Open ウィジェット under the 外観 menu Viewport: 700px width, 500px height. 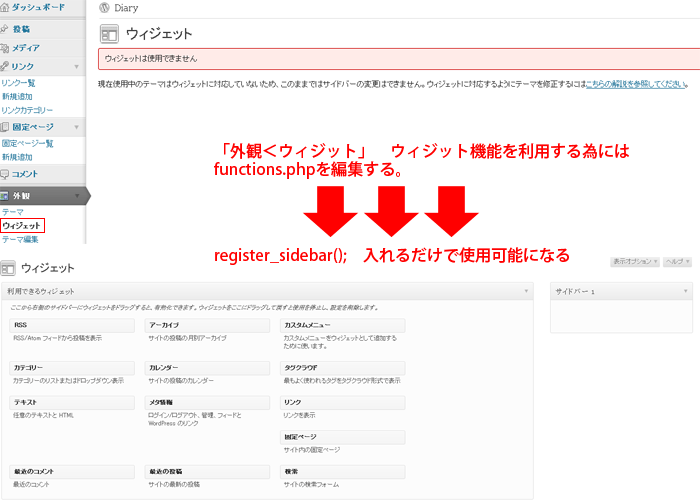point(21,226)
